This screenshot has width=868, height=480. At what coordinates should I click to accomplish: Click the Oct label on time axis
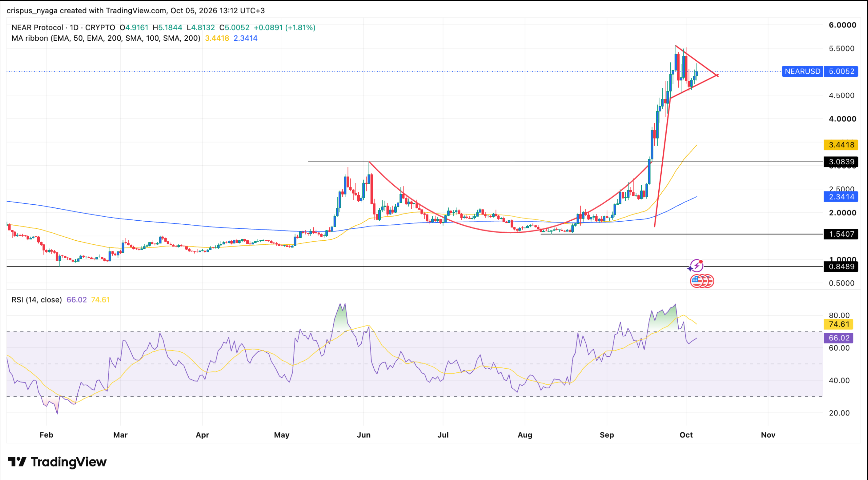pos(686,435)
